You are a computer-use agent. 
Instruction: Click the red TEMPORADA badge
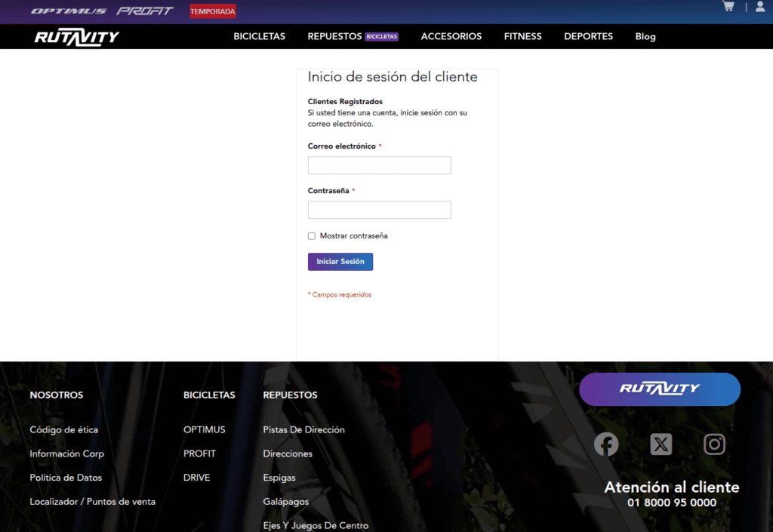213,11
